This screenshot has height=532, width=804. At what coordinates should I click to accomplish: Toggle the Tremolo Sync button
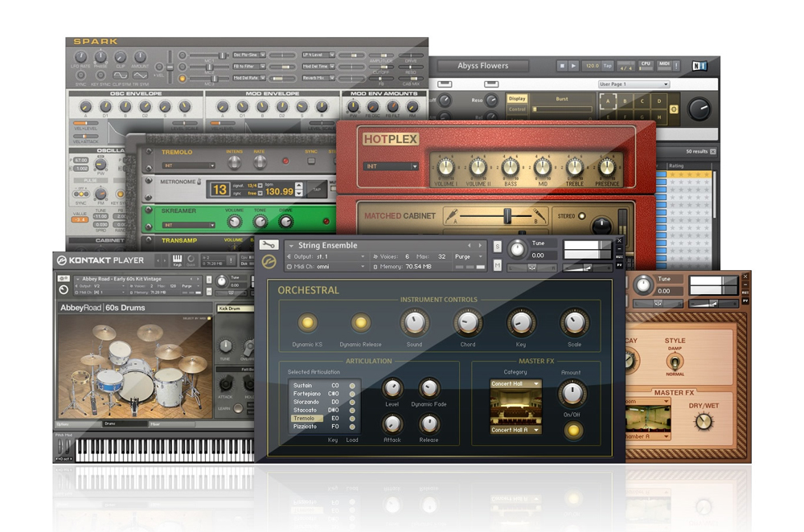311,161
